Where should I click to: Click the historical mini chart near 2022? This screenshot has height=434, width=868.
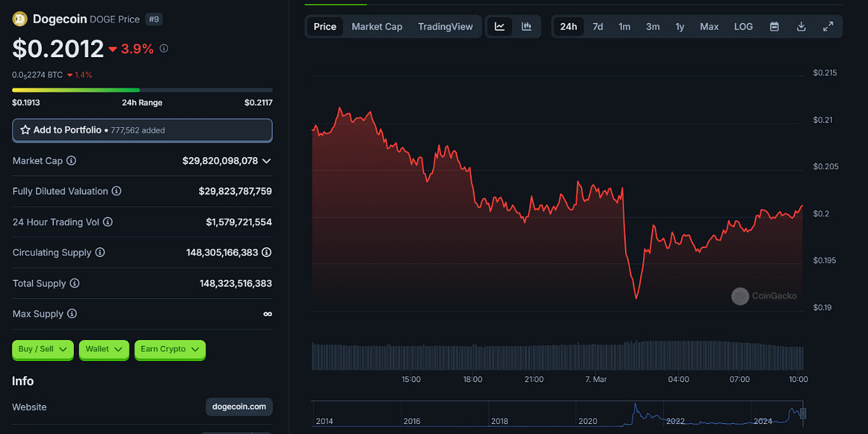coord(676,420)
